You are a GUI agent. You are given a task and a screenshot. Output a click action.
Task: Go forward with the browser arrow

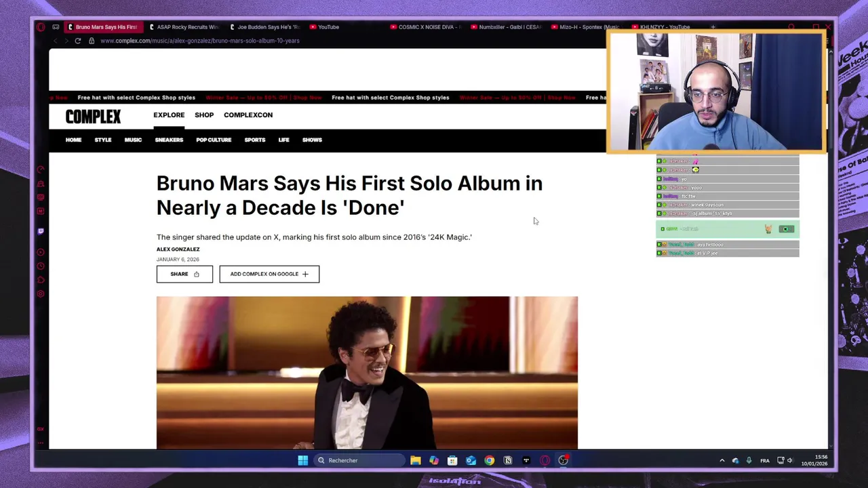[x=66, y=41]
